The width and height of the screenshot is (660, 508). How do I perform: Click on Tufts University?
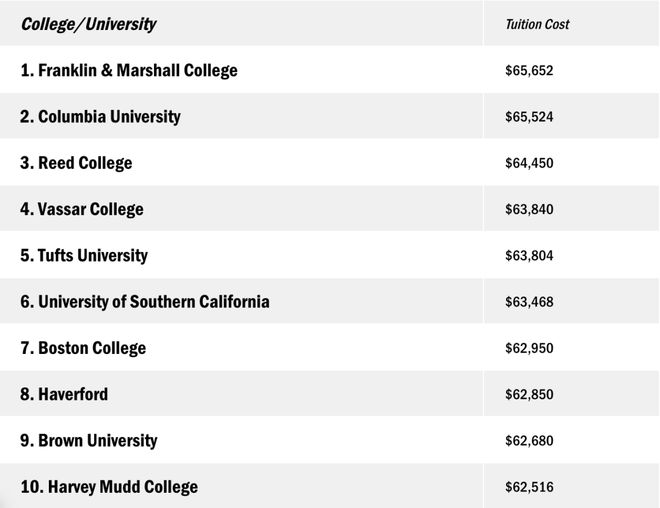click(84, 255)
